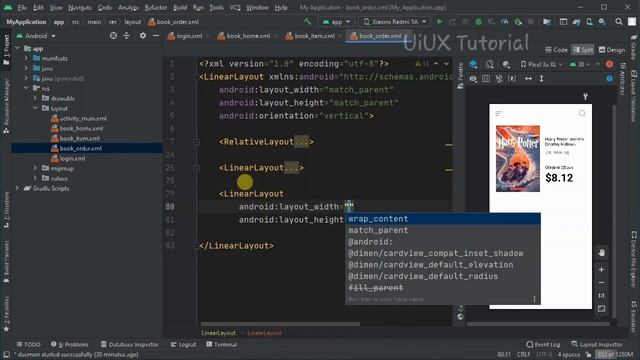Open the Pixel 3a XL device dropdown
Image resolution: width=640 pixels, height=360 pixels.
coord(542,64)
